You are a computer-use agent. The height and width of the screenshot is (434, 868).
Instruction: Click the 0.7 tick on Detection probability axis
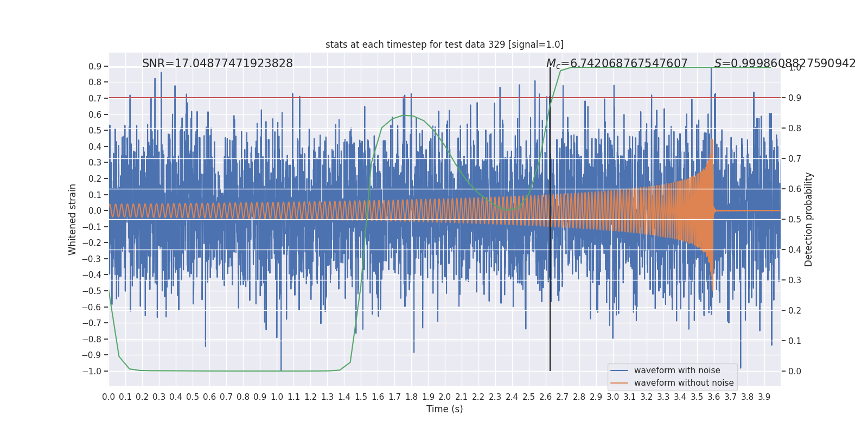coord(794,158)
